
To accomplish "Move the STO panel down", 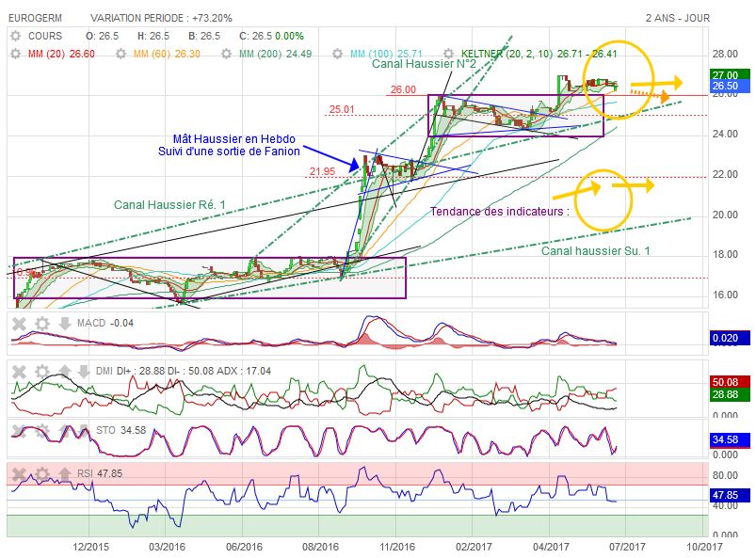I will 84,430.
